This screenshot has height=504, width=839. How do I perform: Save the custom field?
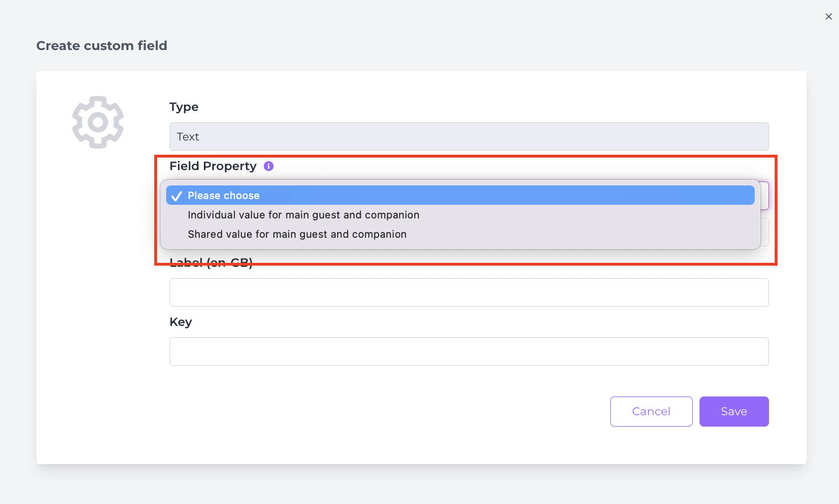click(734, 411)
